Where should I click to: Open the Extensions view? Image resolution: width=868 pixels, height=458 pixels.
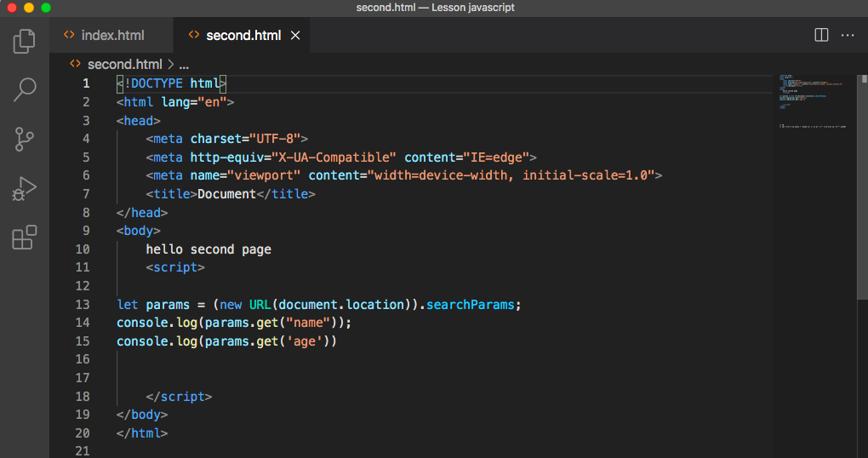coord(25,237)
